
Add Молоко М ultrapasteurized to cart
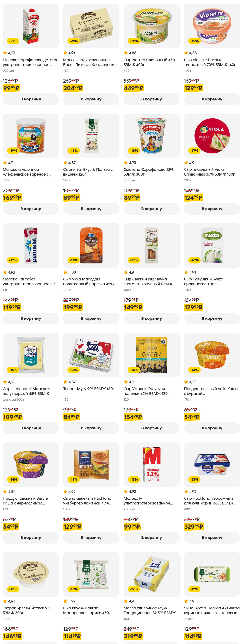tap(152, 537)
